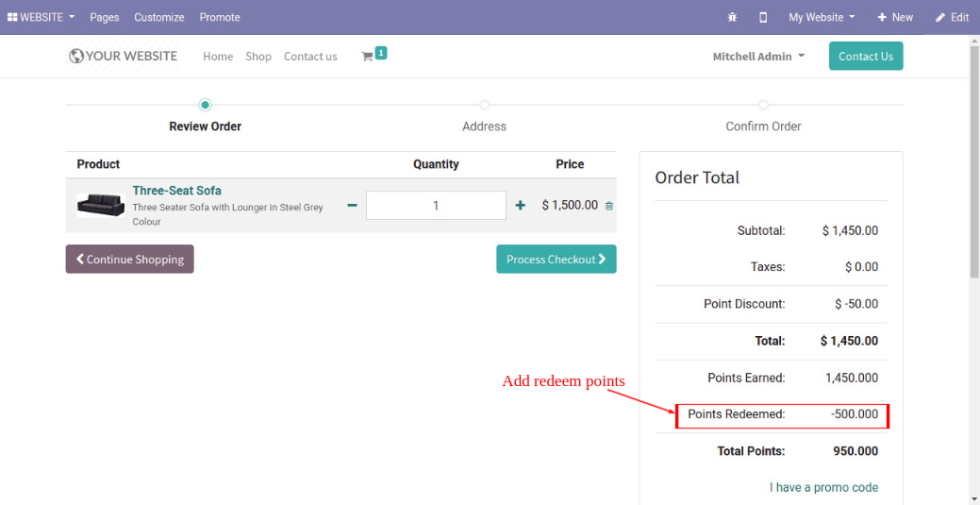Viewport: 980px width, 505px height.
Task: Click the Points Redeemed value -500.000
Action: coord(855,414)
